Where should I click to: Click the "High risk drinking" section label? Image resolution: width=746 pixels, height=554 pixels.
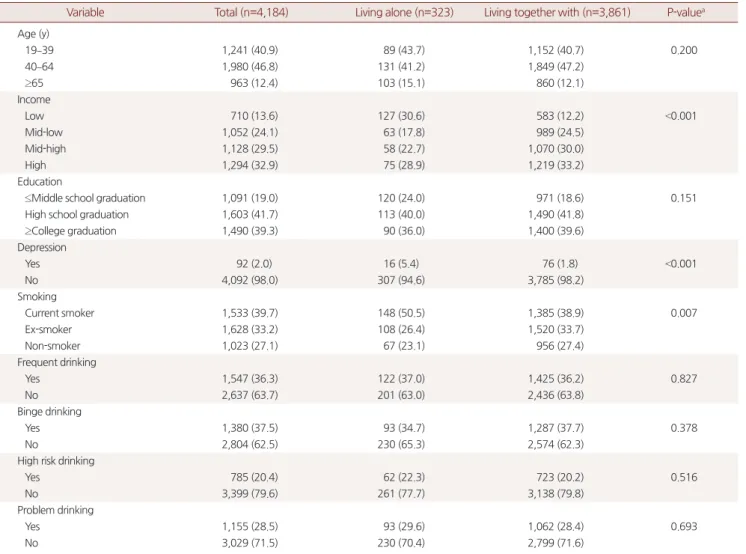pyautogui.click(x=56, y=461)
